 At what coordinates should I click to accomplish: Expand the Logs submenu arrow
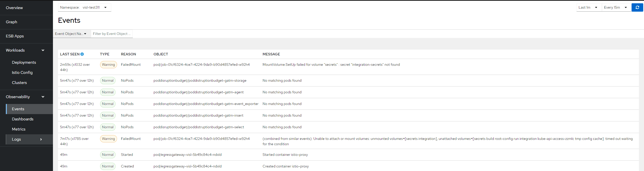click(x=41, y=139)
